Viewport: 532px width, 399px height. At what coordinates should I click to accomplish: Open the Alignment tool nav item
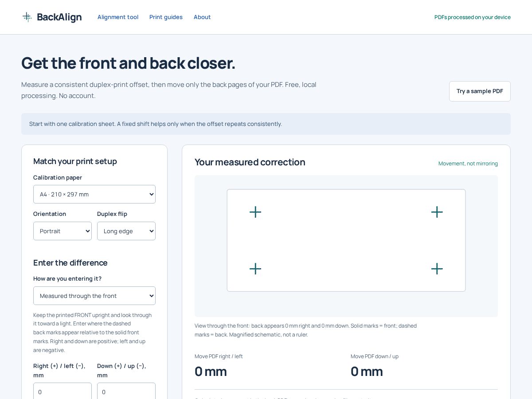click(118, 17)
